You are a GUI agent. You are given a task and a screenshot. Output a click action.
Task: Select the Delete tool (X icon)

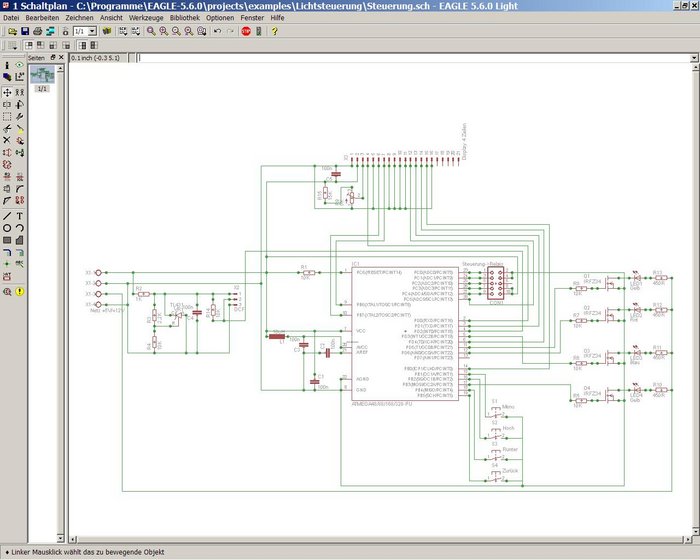tap(7, 140)
